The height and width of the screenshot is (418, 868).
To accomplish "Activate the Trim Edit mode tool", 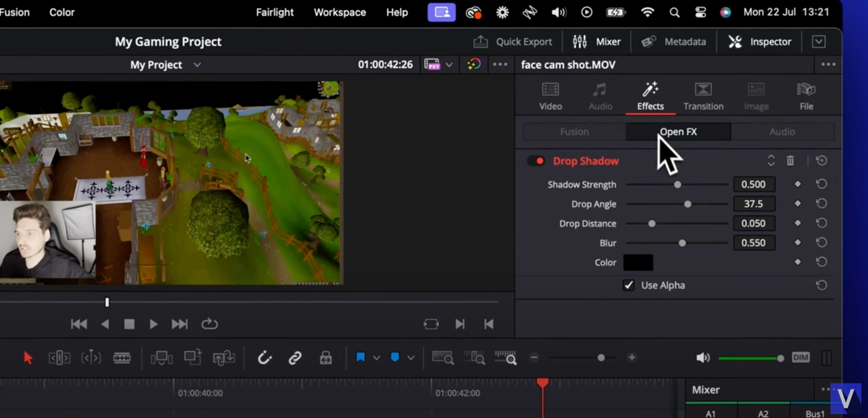I will (59, 358).
